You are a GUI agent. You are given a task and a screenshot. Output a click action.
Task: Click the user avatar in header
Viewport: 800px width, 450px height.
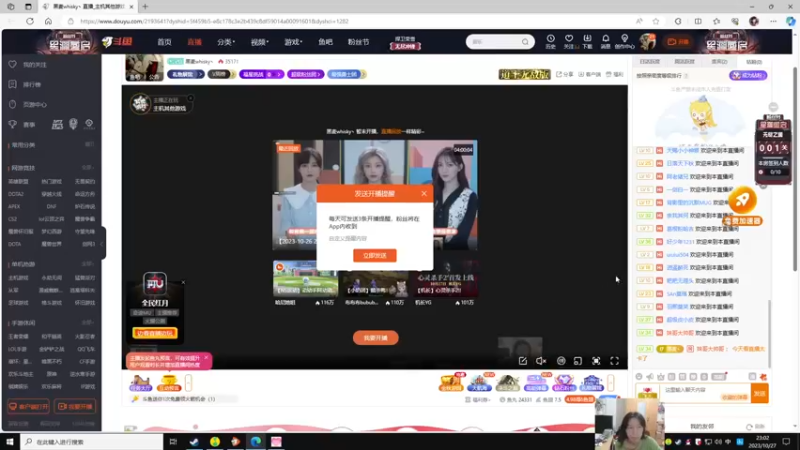pos(648,42)
